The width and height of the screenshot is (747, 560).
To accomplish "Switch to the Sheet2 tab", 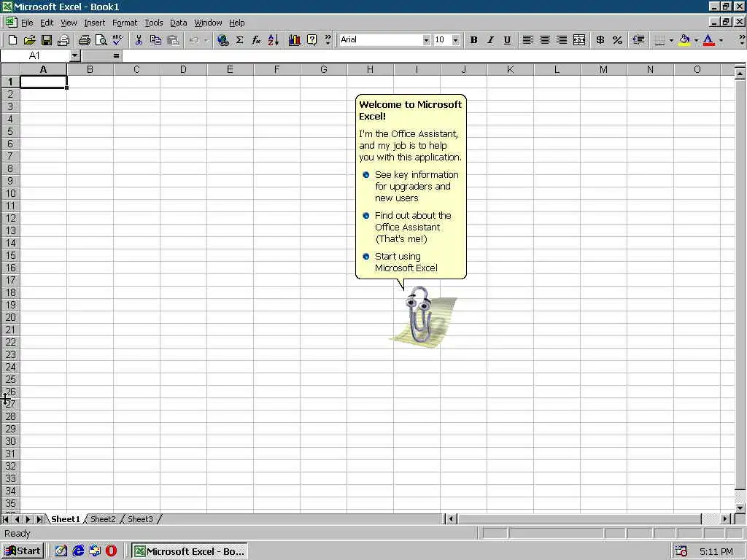I will pos(103,519).
